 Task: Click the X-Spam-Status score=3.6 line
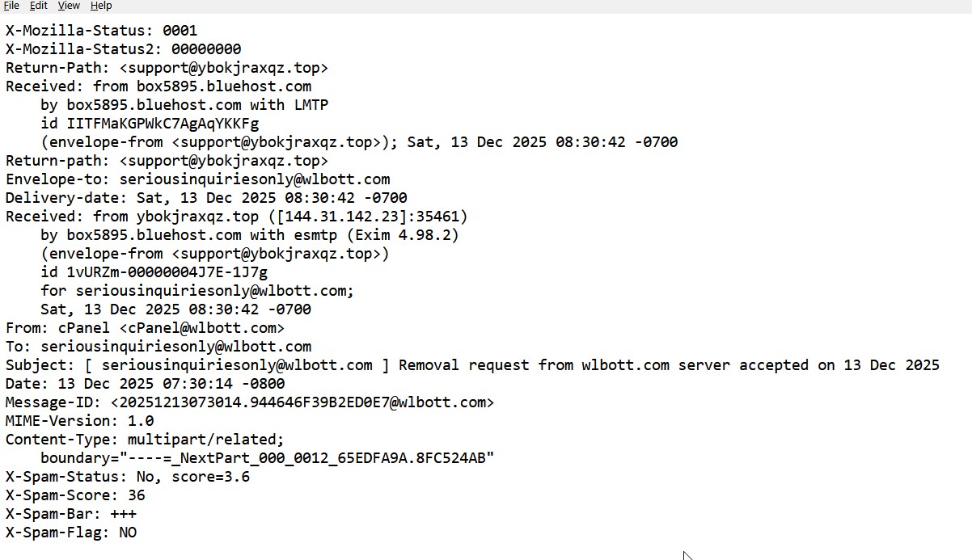coord(128,477)
